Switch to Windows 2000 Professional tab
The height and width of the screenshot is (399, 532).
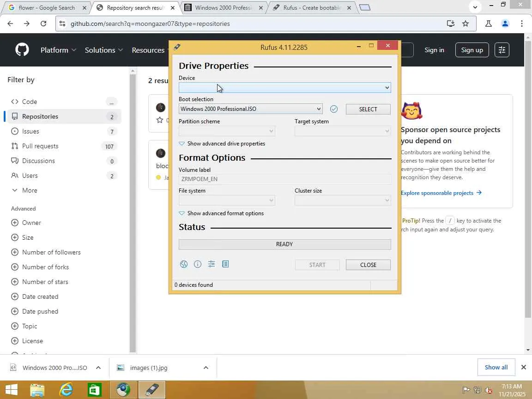pos(223,7)
